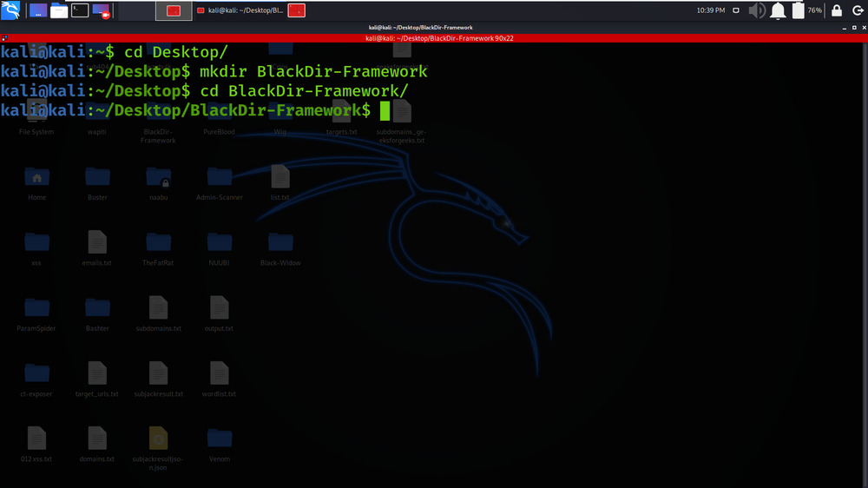The height and width of the screenshot is (488, 868).
Task: Click the small display icon beside the clock
Action: coord(736,10)
